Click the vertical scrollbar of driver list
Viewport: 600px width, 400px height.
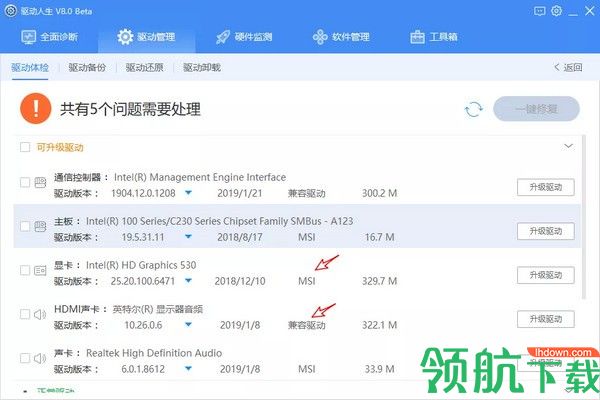(x=584, y=216)
